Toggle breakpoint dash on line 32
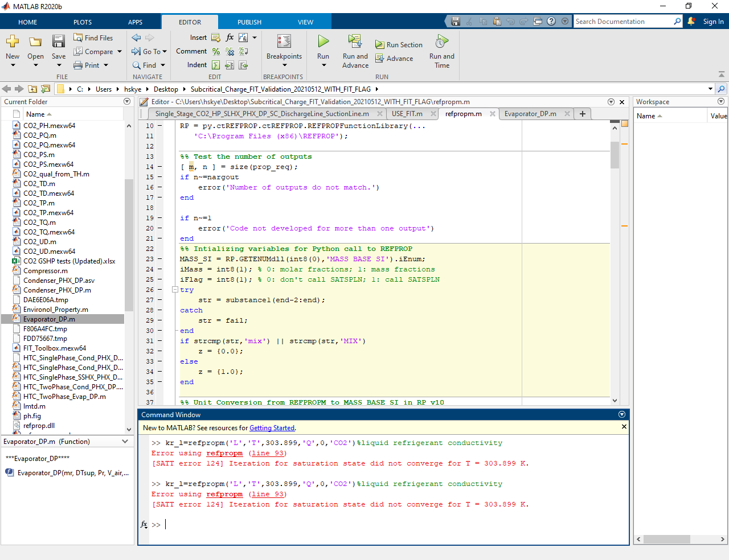Screen dimensions: 729x560 click(x=160, y=351)
